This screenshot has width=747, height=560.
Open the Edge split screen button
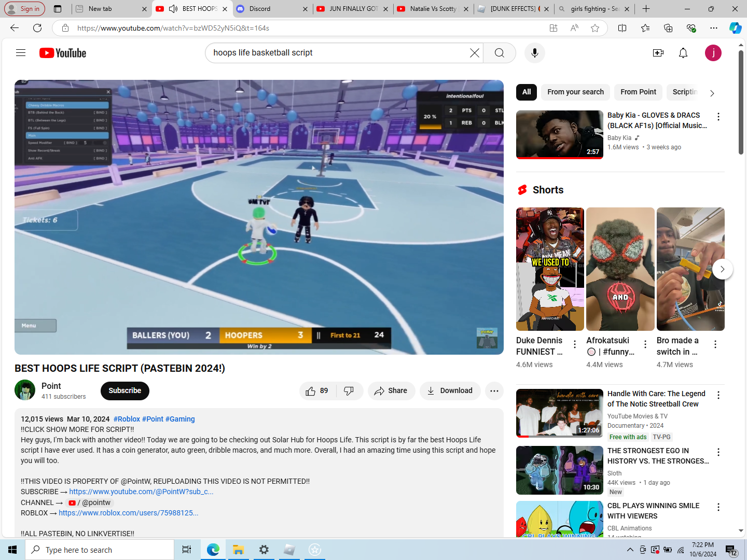(x=622, y=28)
